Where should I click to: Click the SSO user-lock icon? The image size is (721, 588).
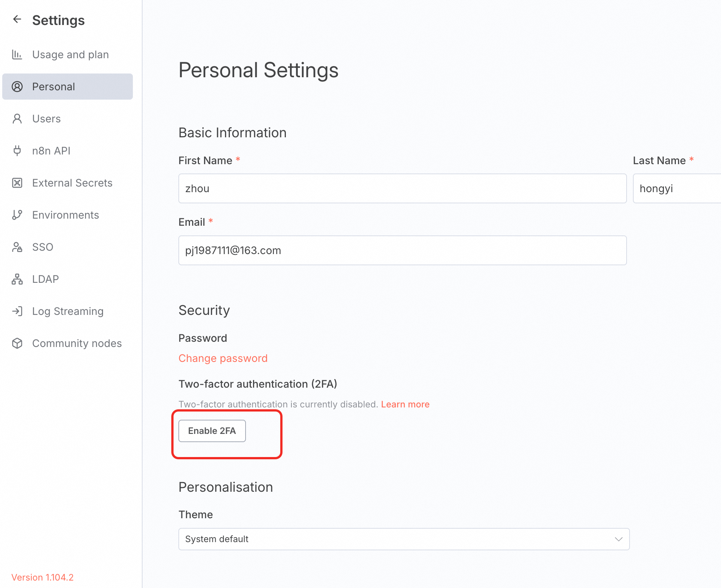[17, 247]
